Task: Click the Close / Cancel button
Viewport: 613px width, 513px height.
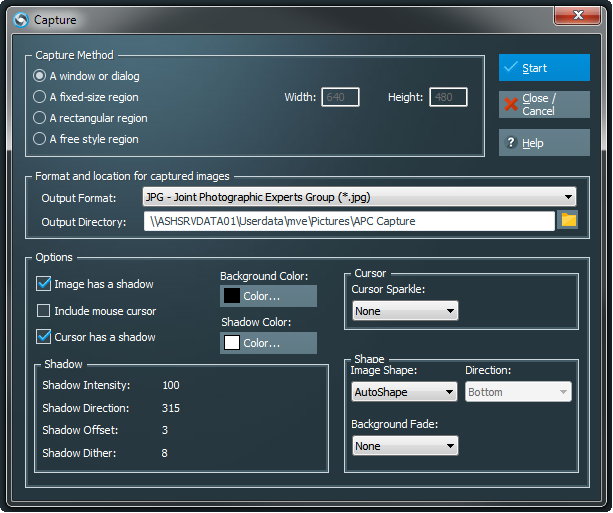Action: tap(544, 105)
